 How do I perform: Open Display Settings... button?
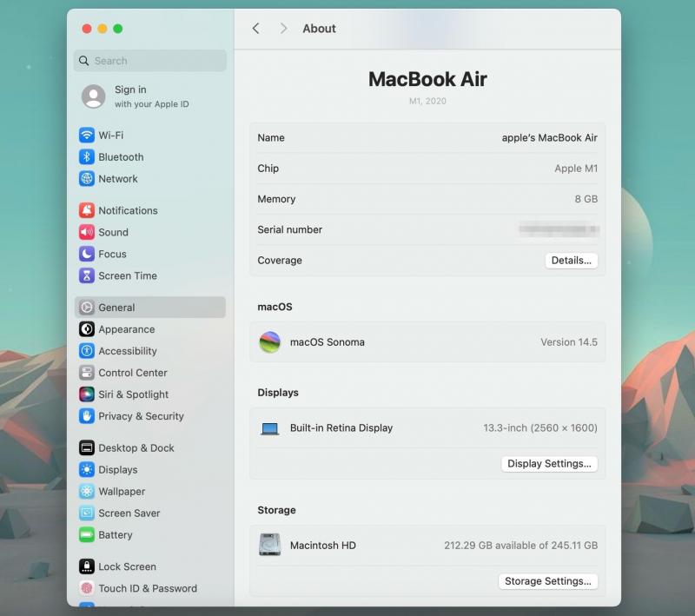(549, 464)
